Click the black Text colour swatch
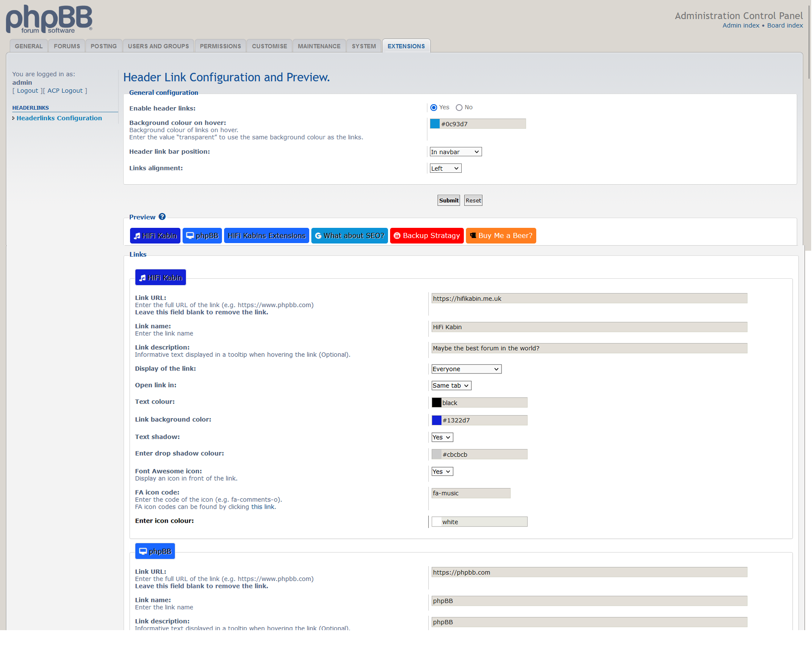Screen dimensions: 812x667 tap(437, 403)
